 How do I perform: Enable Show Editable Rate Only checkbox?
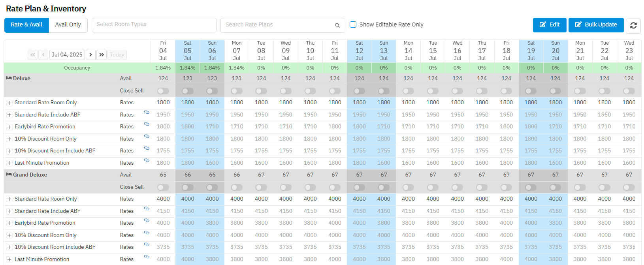click(353, 24)
